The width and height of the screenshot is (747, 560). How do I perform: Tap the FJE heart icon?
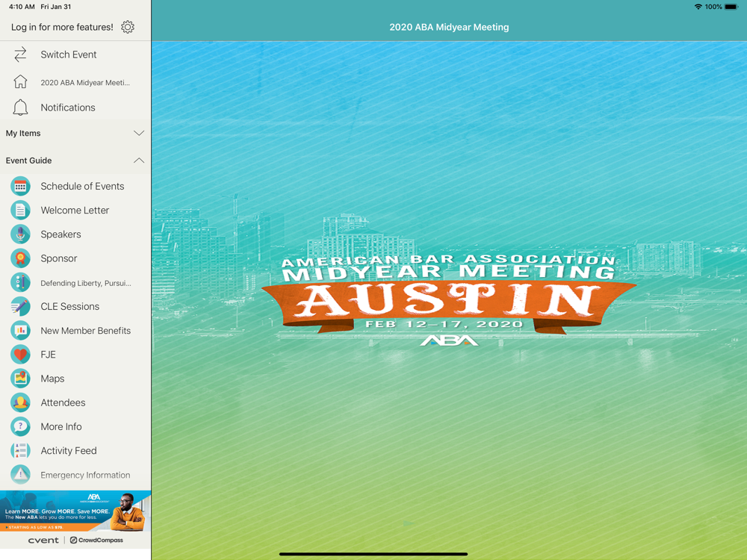pos(20,354)
